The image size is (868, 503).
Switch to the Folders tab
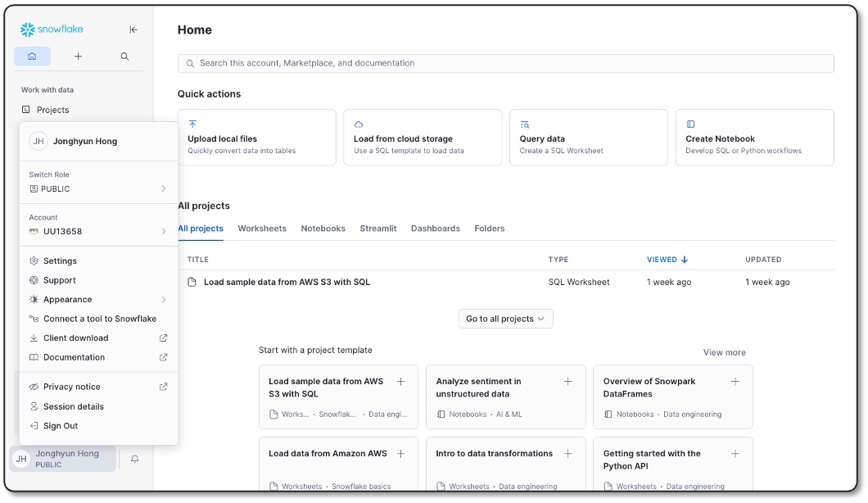click(490, 229)
